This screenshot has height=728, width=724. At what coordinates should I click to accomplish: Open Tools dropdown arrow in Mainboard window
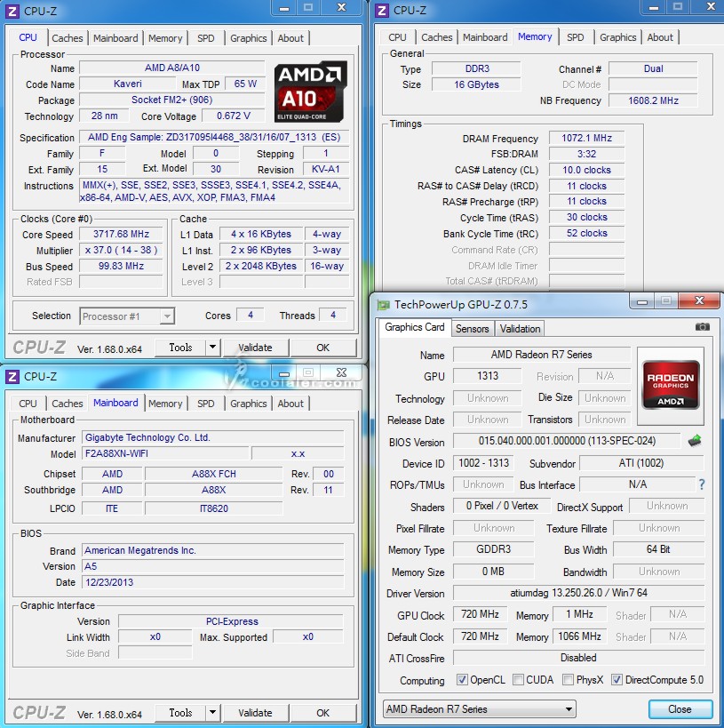pos(212,712)
